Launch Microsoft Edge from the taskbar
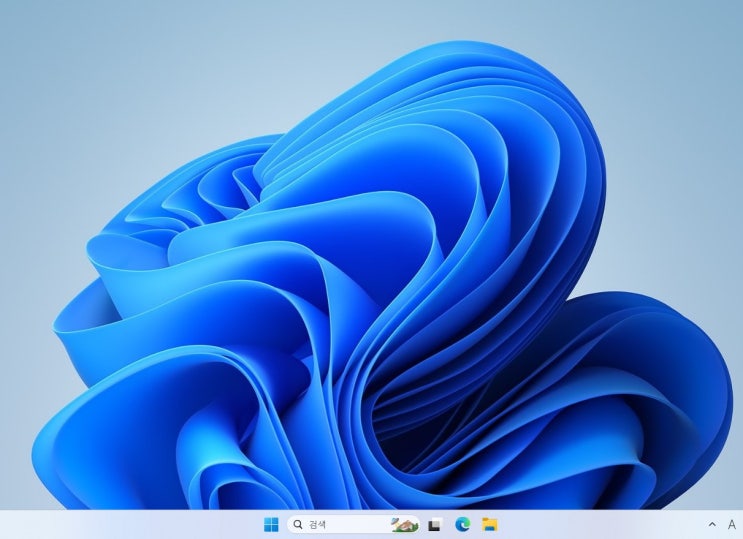Image resolution: width=743 pixels, height=539 pixels. [462, 524]
